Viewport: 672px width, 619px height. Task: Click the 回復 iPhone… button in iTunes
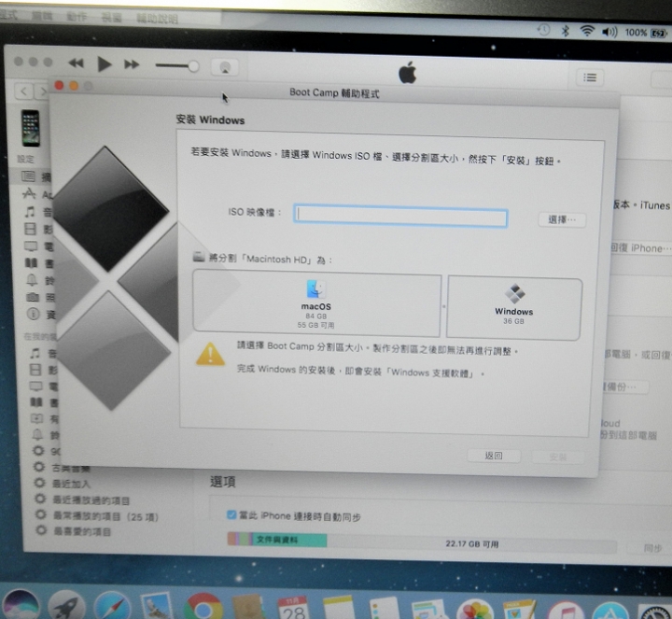pyautogui.click(x=640, y=248)
